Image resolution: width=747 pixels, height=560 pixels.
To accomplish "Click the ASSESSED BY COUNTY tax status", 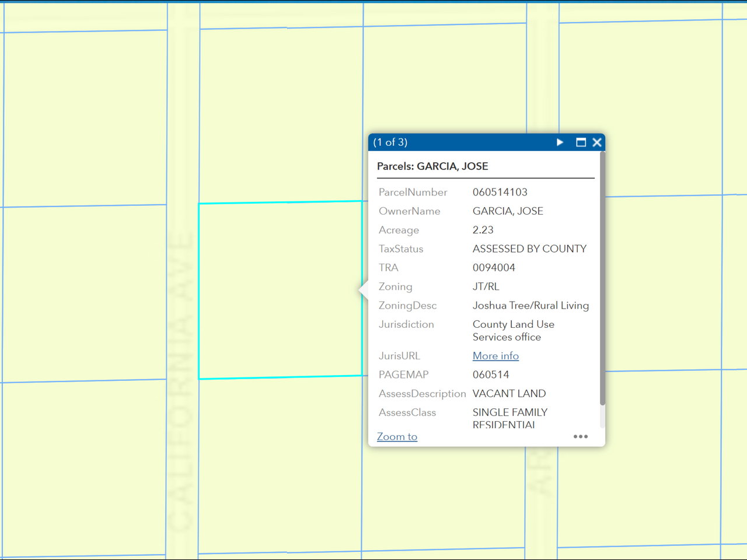I will point(529,249).
